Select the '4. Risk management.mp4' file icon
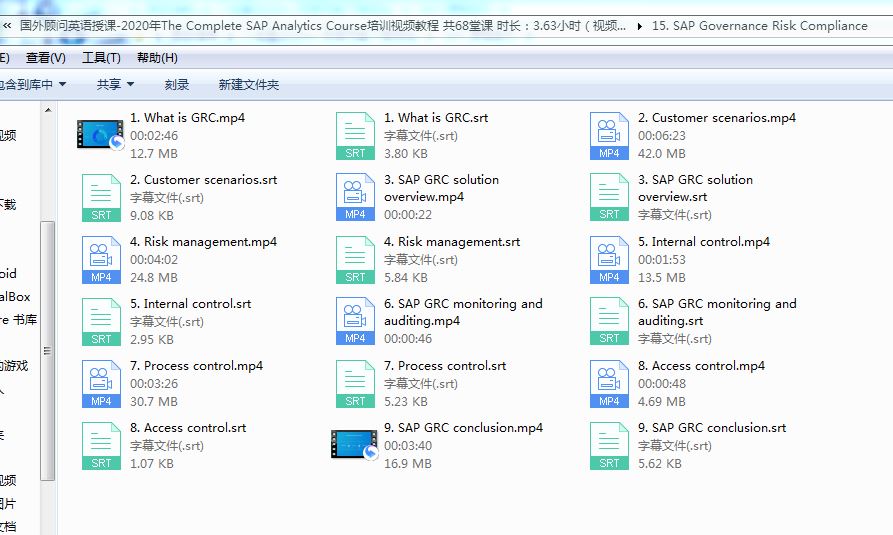Screen dimensions: 893x535 click(101, 260)
